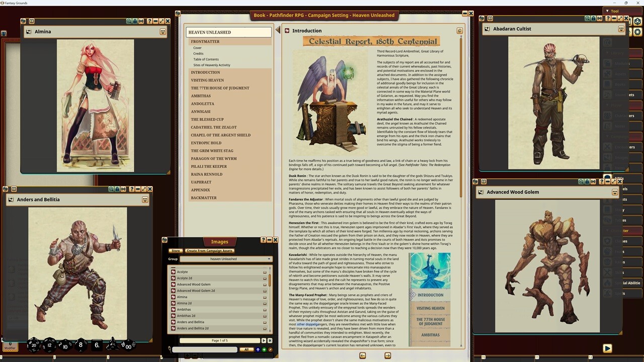Click the pencil edit icon beside the Images search bar

click(x=271, y=349)
